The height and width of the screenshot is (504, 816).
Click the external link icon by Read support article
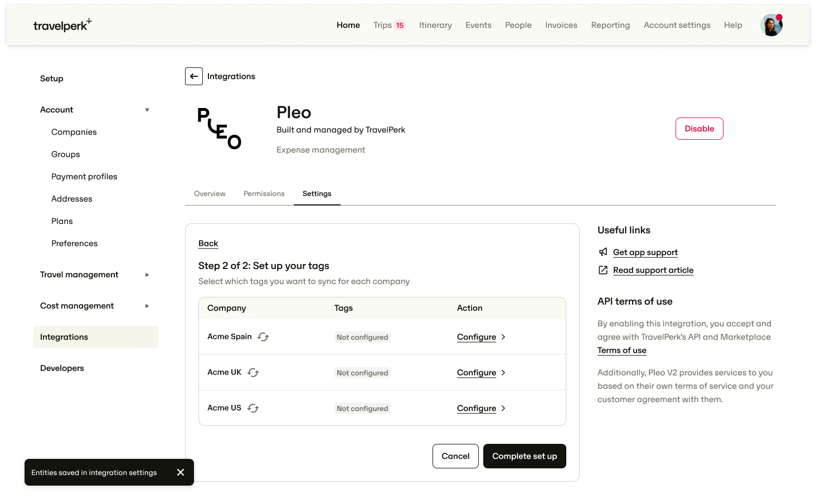(603, 270)
